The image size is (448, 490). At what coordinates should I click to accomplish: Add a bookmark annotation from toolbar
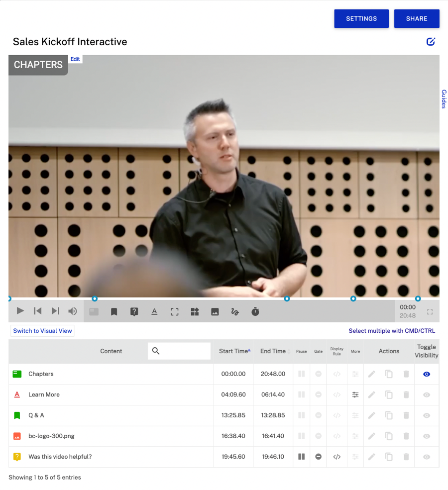[x=114, y=312]
